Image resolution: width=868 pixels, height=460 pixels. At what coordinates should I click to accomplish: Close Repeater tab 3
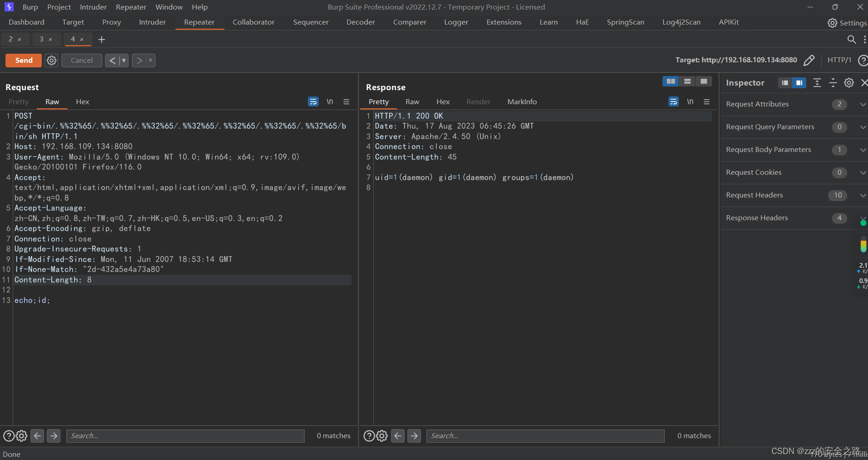click(50, 40)
